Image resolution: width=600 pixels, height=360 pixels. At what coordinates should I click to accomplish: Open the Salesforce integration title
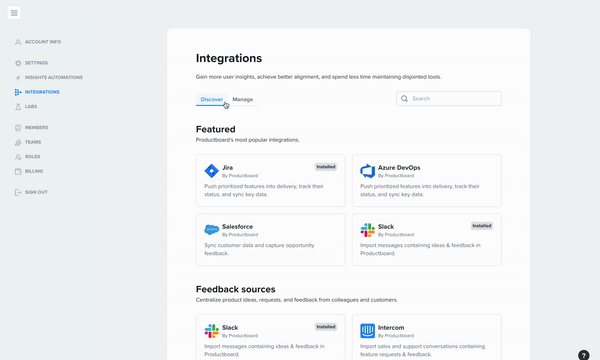coord(237,226)
